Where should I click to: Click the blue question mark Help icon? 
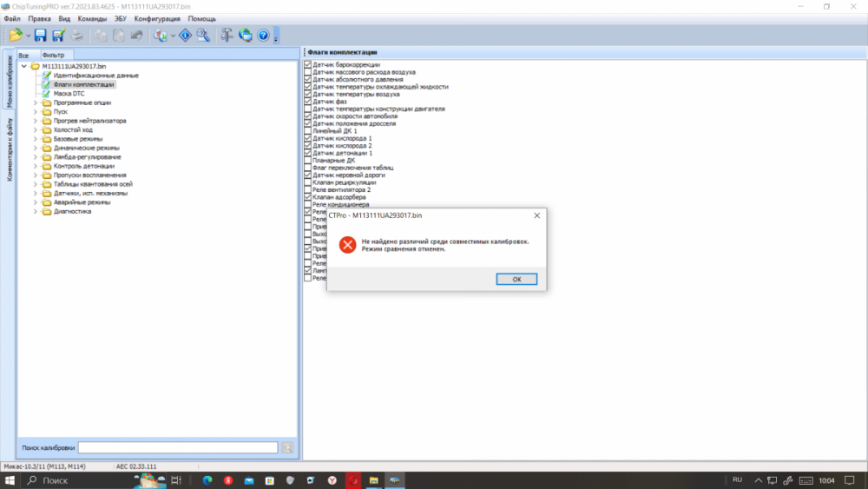coord(264,36)
